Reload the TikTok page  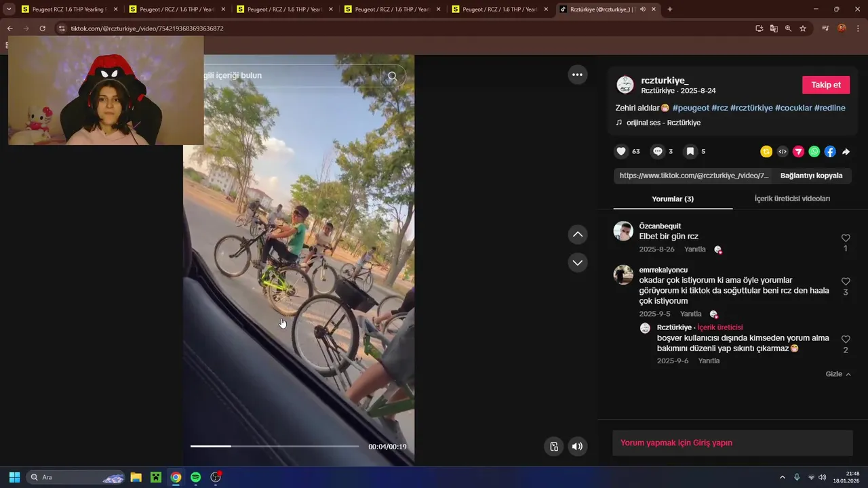coord(42,28)
